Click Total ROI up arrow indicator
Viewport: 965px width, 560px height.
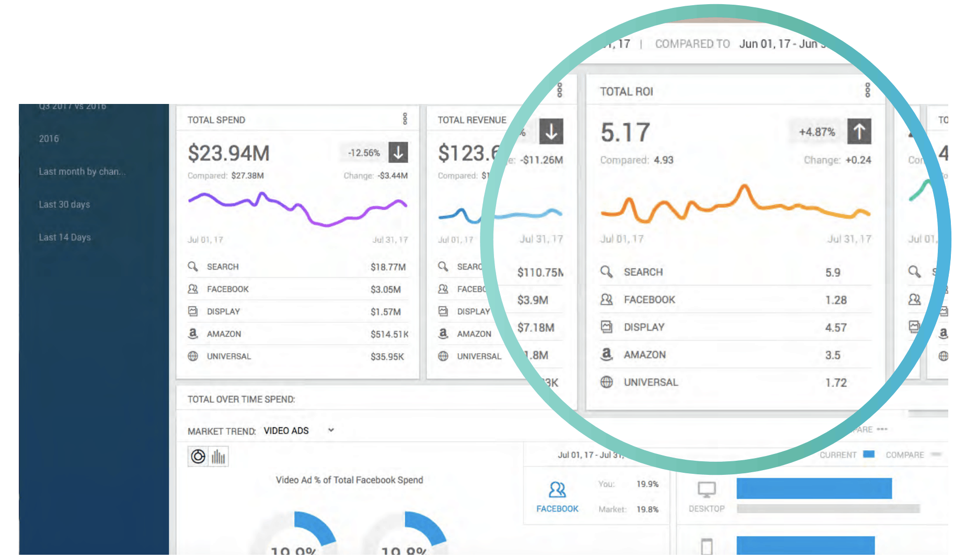[859, 132]
